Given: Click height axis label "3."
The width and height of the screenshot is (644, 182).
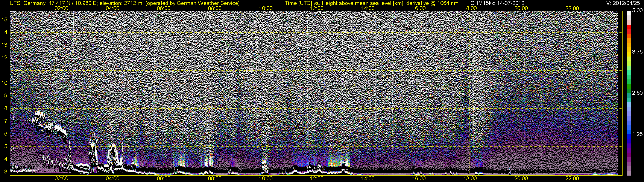Looking at the screenshot, I should [x=6, y=172].
